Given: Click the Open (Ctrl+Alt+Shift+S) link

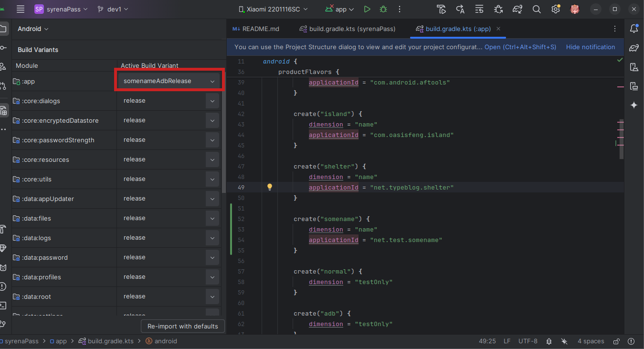Looking at the screenshot, I should (x=520, y=47).
